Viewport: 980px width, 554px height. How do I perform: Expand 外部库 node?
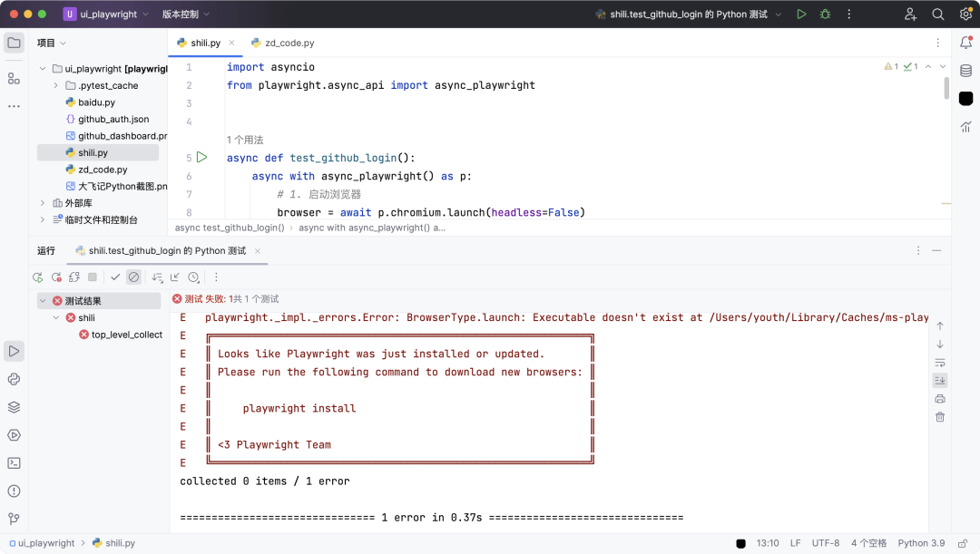click(x=43, y=203)
